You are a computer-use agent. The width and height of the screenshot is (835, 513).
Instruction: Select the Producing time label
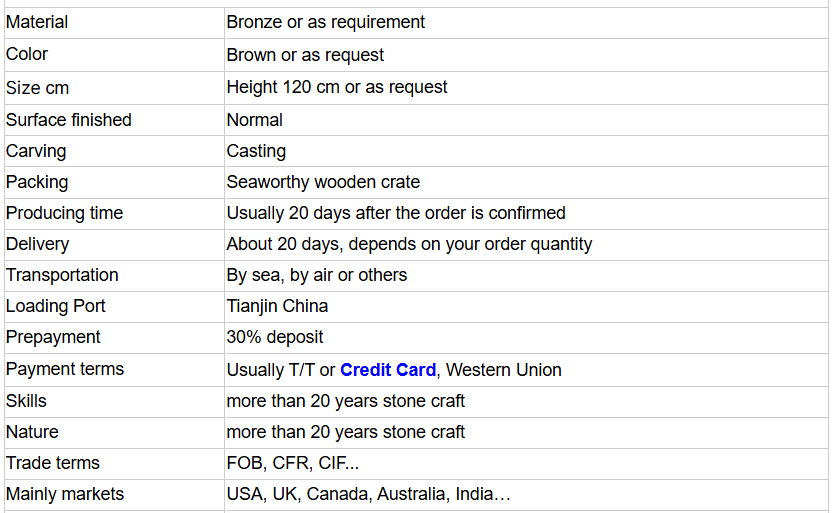(64, 213)
